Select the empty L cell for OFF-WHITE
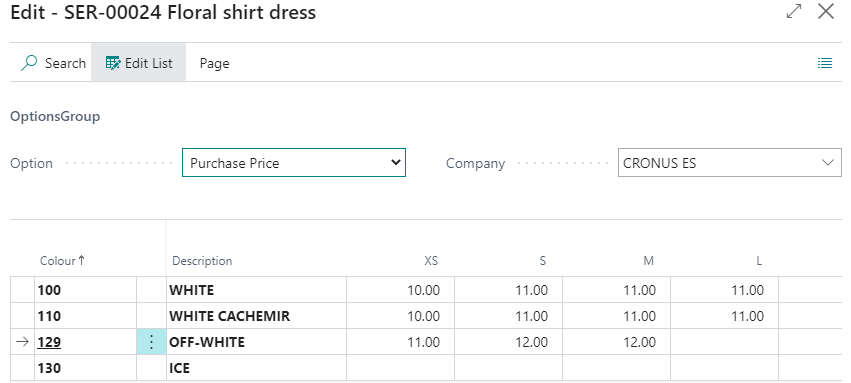 pos(725,342)
